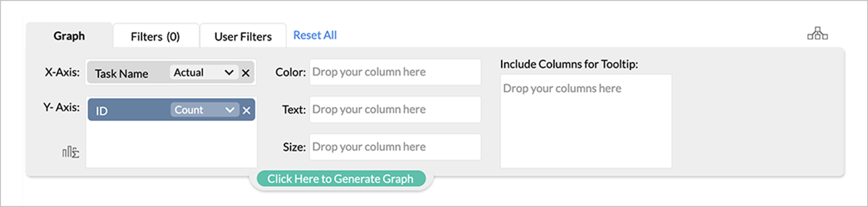Click the Color column drop field

tap(395, 72)
